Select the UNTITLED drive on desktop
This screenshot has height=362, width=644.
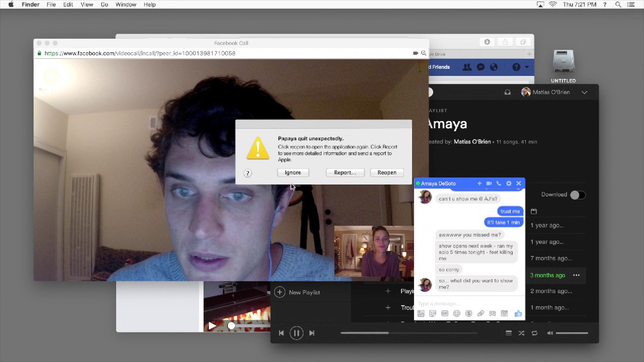pos(563,66)
